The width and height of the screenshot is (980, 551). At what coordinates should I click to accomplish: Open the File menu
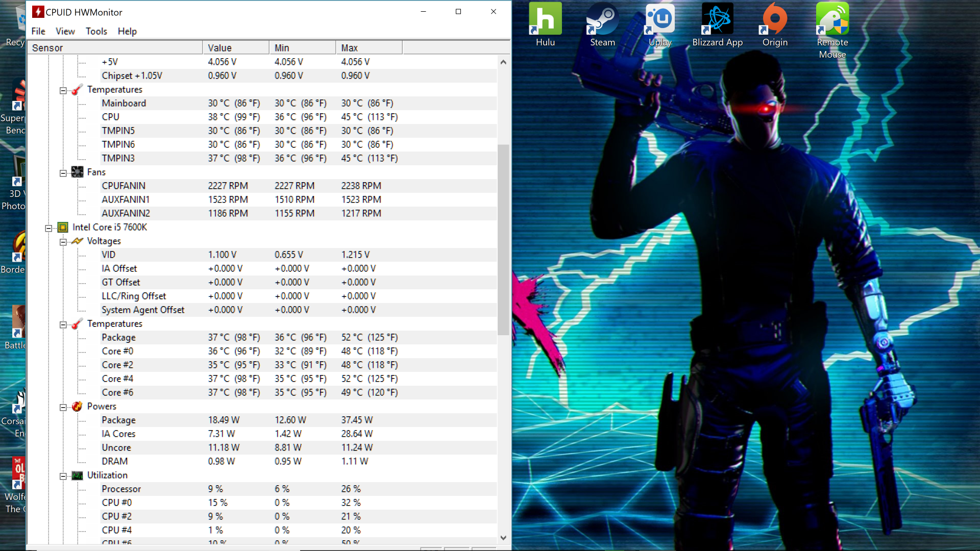(38, 31)
